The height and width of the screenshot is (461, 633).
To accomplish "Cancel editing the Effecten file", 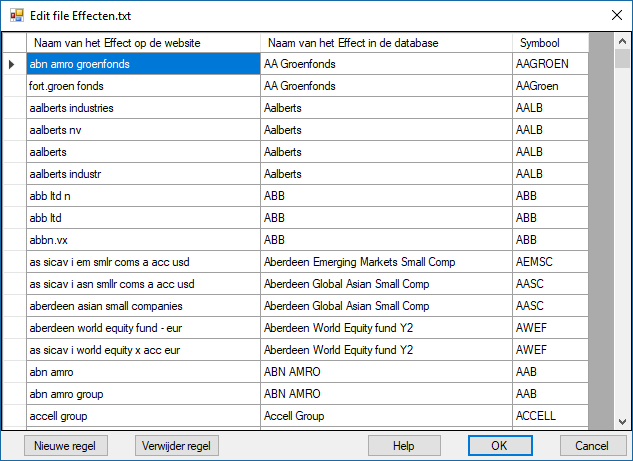I will click(x=585, y=445).
